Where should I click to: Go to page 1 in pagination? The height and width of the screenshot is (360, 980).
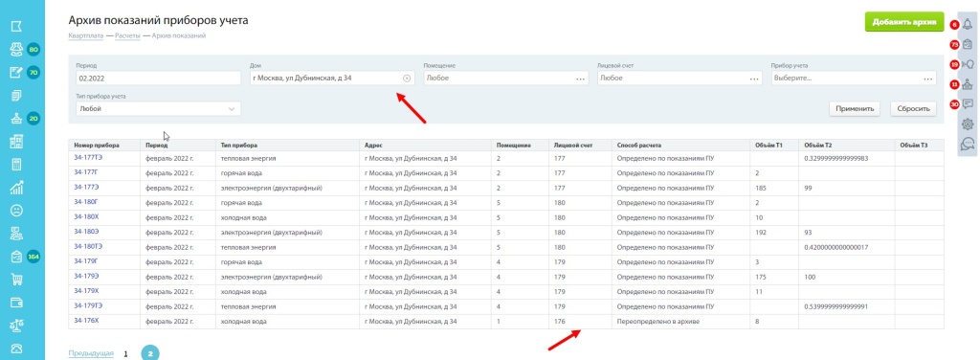pos(125,354)
